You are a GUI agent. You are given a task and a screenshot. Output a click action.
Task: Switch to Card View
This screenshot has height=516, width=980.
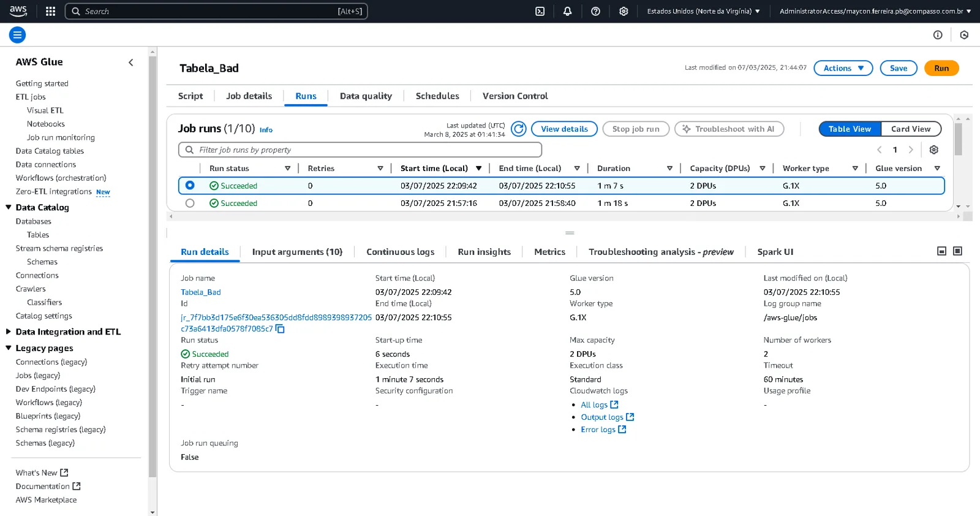(911, 129)
